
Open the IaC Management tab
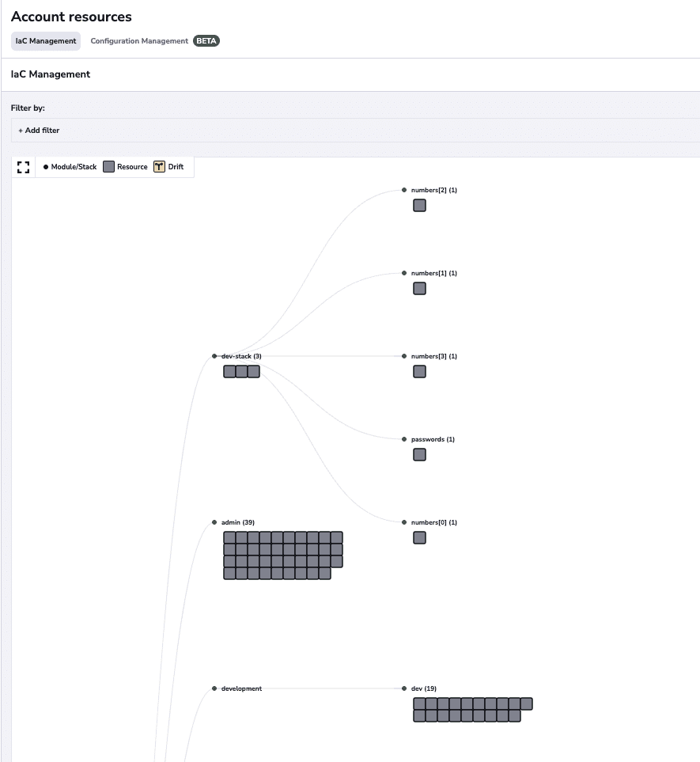point(46,41)
